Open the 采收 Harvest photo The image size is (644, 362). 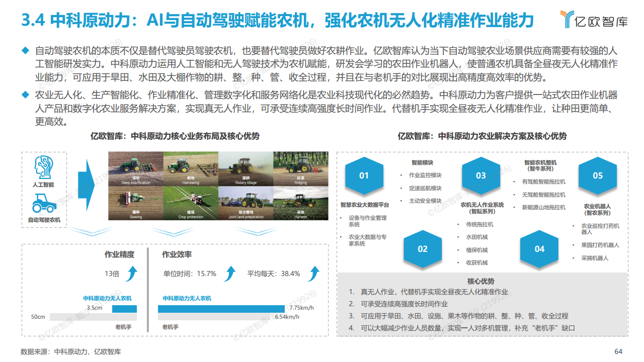pos(300,203)
